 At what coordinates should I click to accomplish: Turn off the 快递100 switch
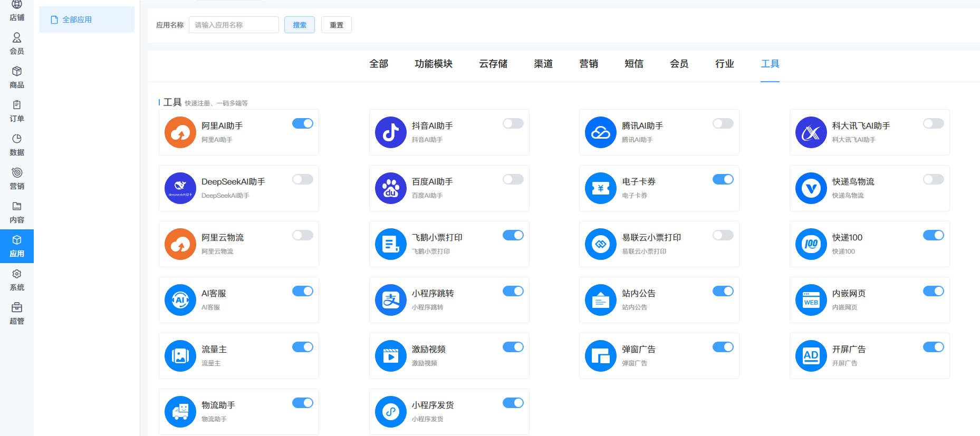click(934, 235)
